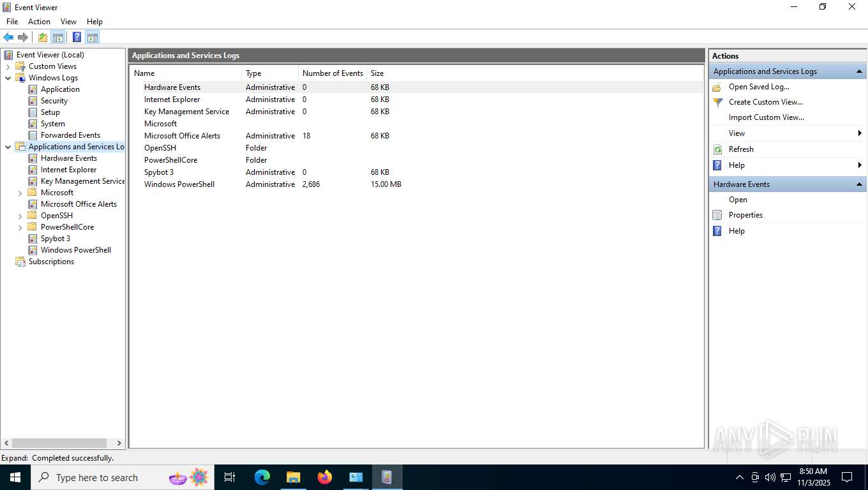Screen dimensions: 868x490
Task: Click Import Custom View... action
Action: 766,117
